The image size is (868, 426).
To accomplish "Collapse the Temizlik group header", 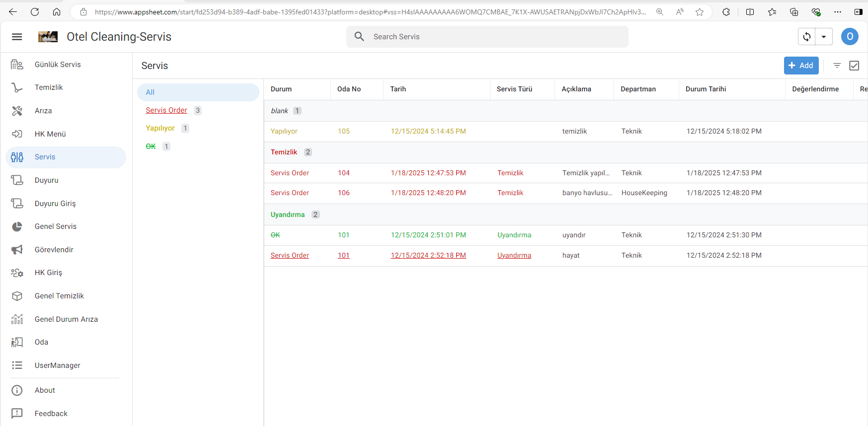I will pyautogui.click(x=284, y=152).
